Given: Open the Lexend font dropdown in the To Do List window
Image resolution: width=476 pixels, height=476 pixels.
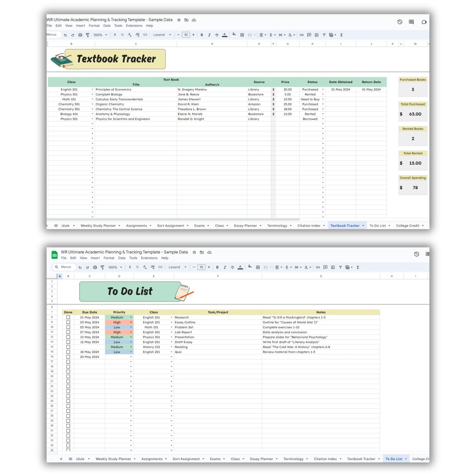Looking at the screenshot, I should tap(177, 267).
